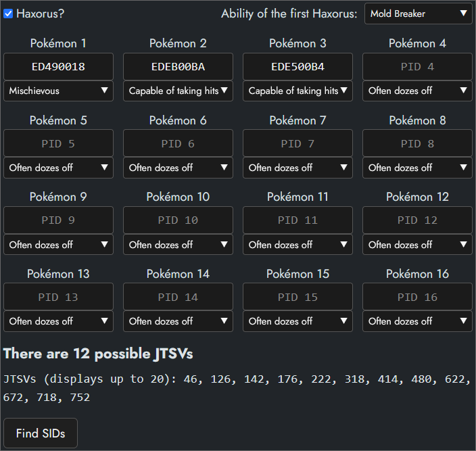Uncheck the Haxorus? checkbox

tap(8, 14)
